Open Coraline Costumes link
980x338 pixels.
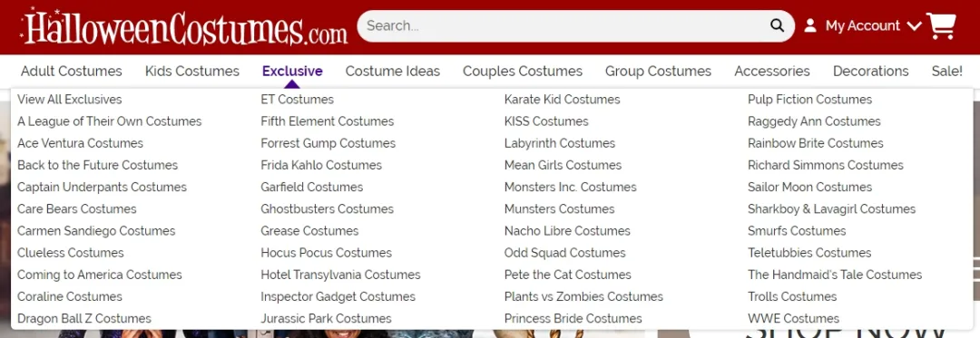[69, 296]
